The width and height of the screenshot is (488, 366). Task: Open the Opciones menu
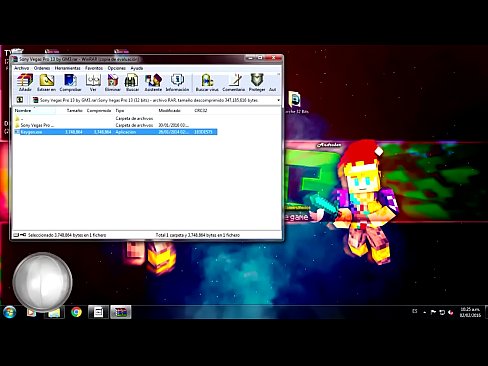[x=116, y=68]
